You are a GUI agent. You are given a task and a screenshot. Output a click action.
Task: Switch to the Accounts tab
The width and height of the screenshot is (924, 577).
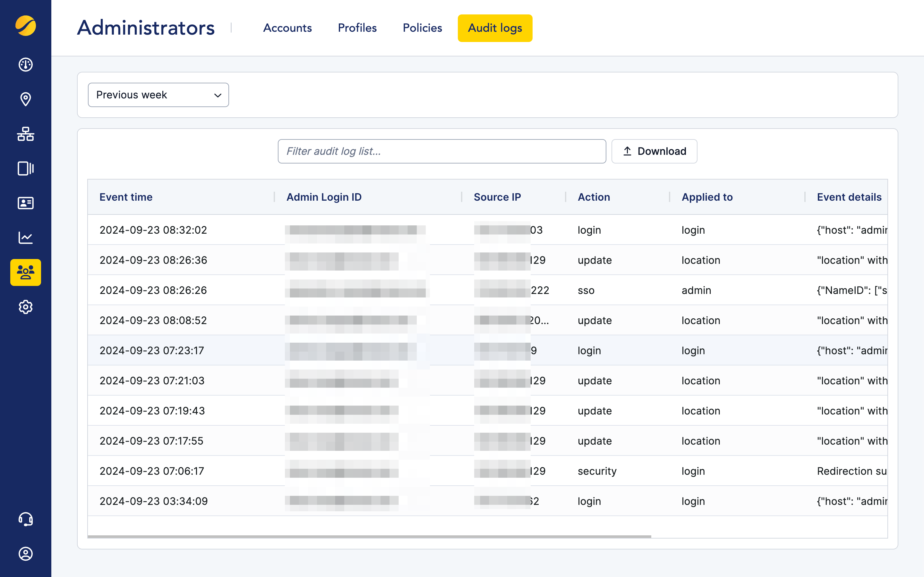[287, 28]
